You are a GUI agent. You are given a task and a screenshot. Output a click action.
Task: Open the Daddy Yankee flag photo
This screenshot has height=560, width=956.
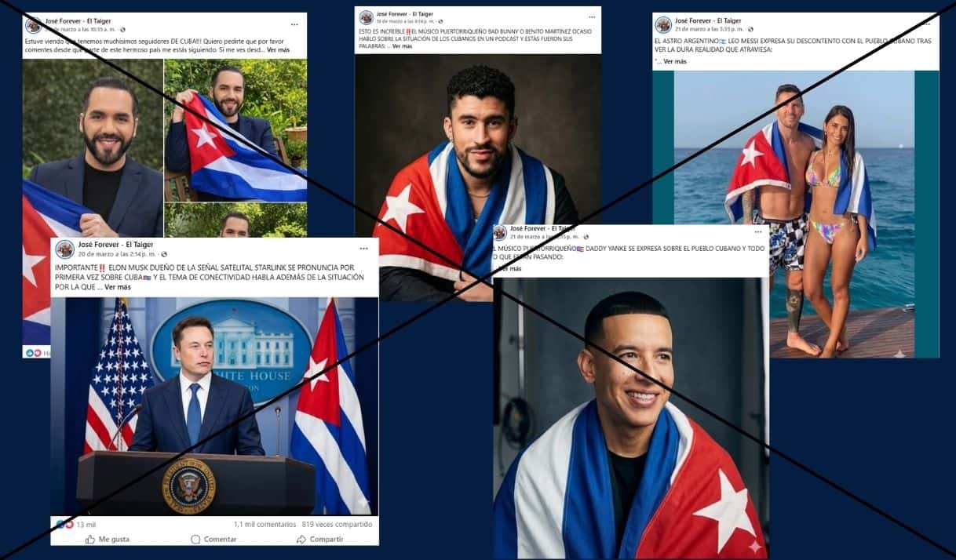(x=630, y=418)
